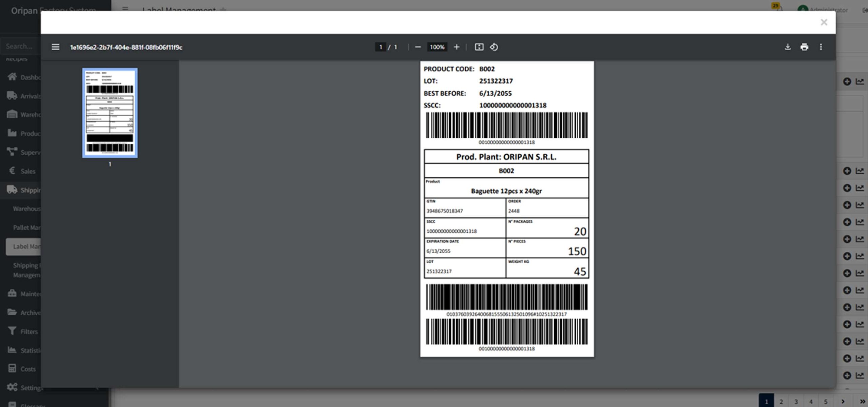The image size is (868, 407).
Task: Click the Warehouse icon in sidebar
Action: coord(12,114)
